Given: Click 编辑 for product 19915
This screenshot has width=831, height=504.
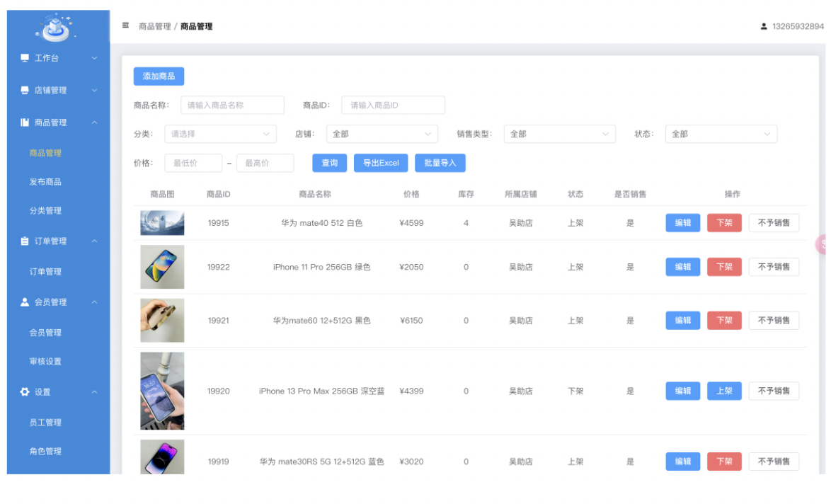Looking at the screenshot, I should 683,222.
